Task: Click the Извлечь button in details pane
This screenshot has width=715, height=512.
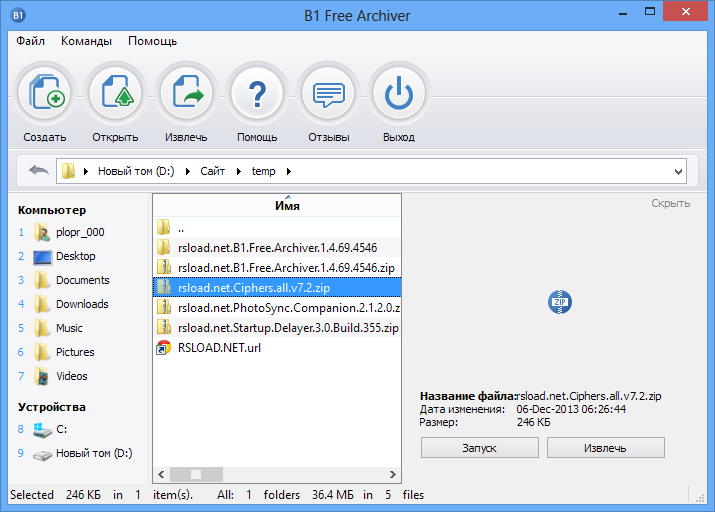Action: pyautogui.click(x=606, y=448)
